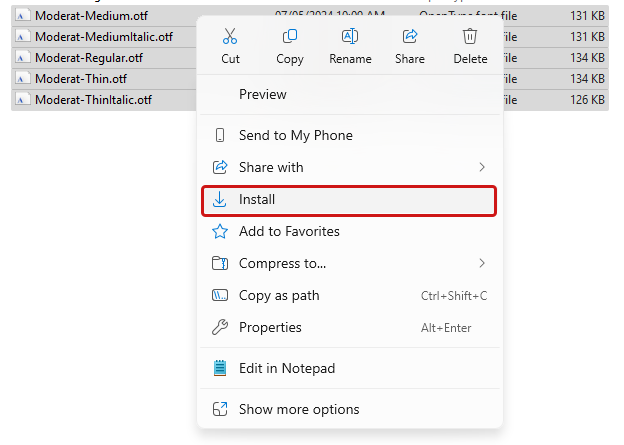624x445 pixels.
Task: Click font file icon of Moderat-ThinItalic.otf
Action: 22,100
